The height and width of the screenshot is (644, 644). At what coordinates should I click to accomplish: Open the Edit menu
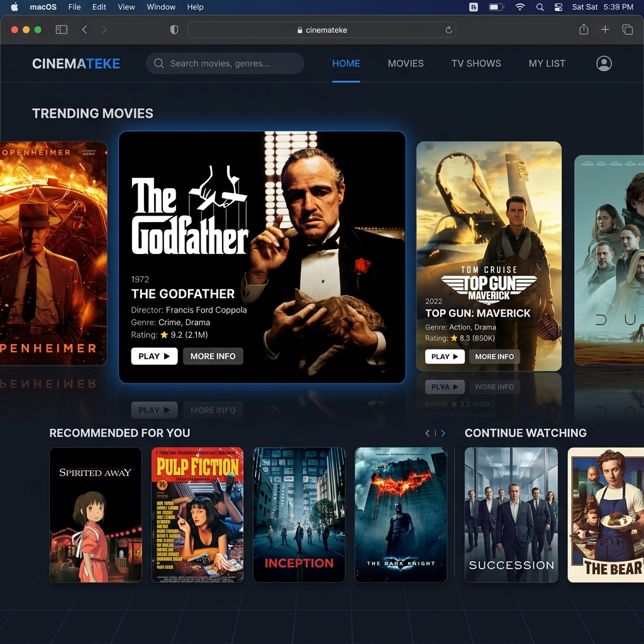click(x=99, y=7)
